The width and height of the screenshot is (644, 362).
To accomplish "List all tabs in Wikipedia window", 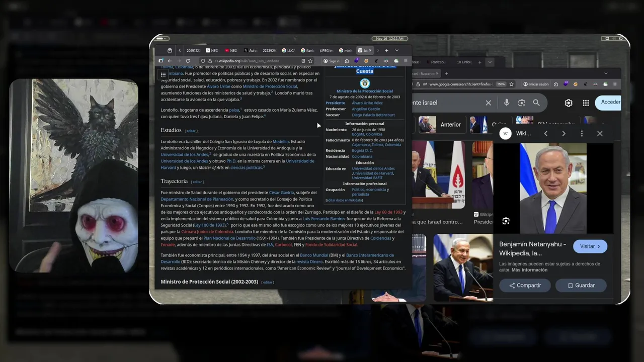I will tap(396, 50).
